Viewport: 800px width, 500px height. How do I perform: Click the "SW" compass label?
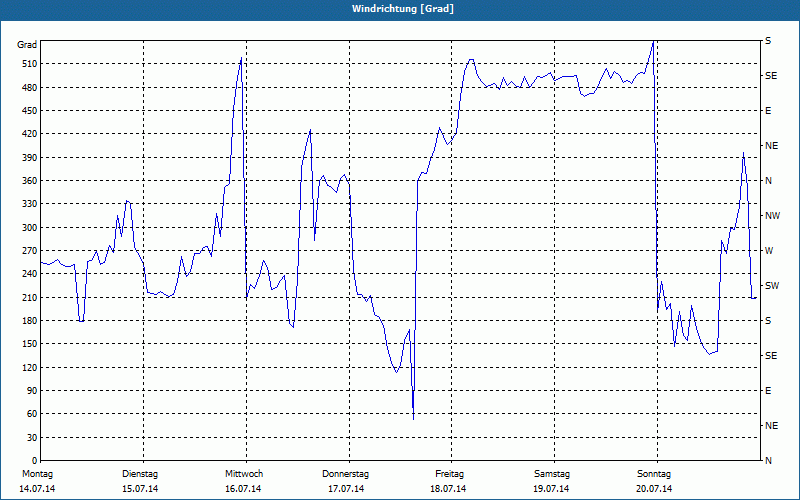click(x=772, y=286)
